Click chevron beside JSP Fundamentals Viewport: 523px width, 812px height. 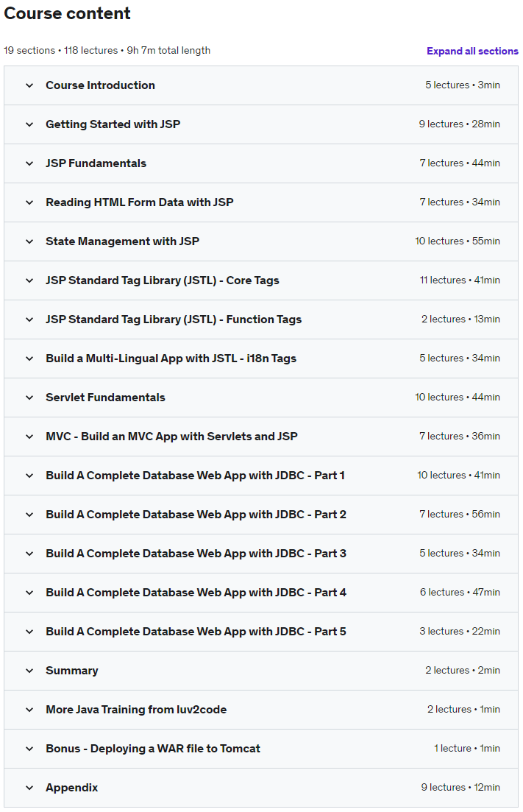pyautogui.click(x=29, y=163)
